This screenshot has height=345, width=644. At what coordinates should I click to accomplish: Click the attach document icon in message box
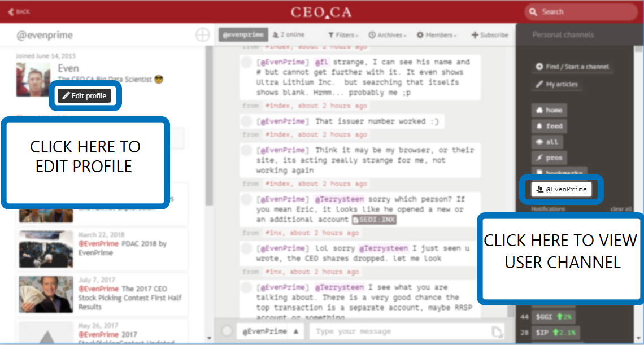tap(497, 331)
